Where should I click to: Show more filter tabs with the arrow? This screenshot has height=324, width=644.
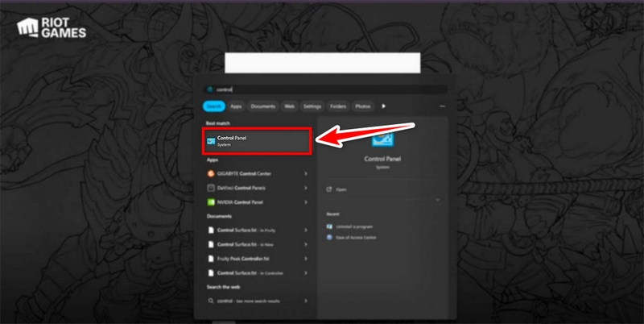[384, 106]
